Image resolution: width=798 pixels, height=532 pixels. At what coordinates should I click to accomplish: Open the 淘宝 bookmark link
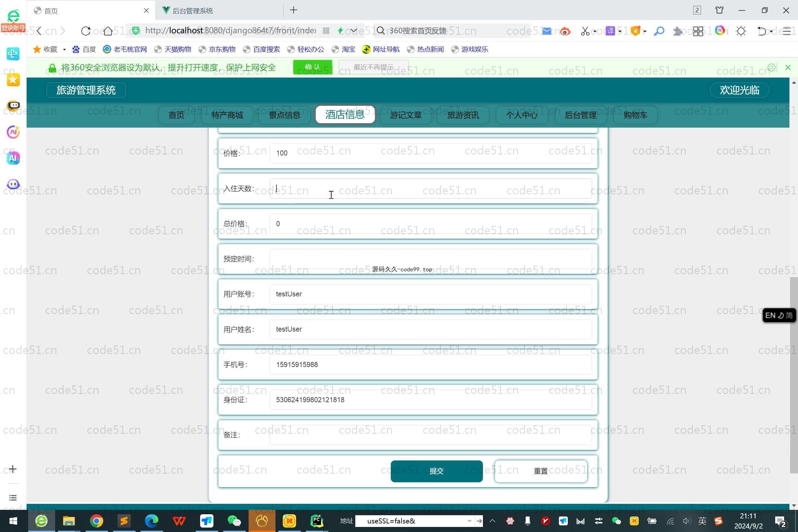click(343, 49)
